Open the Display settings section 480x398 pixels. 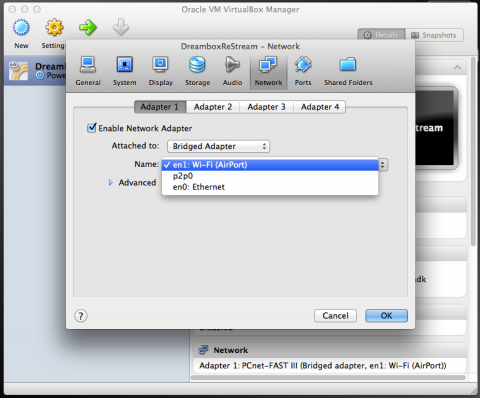coord(161,71)
